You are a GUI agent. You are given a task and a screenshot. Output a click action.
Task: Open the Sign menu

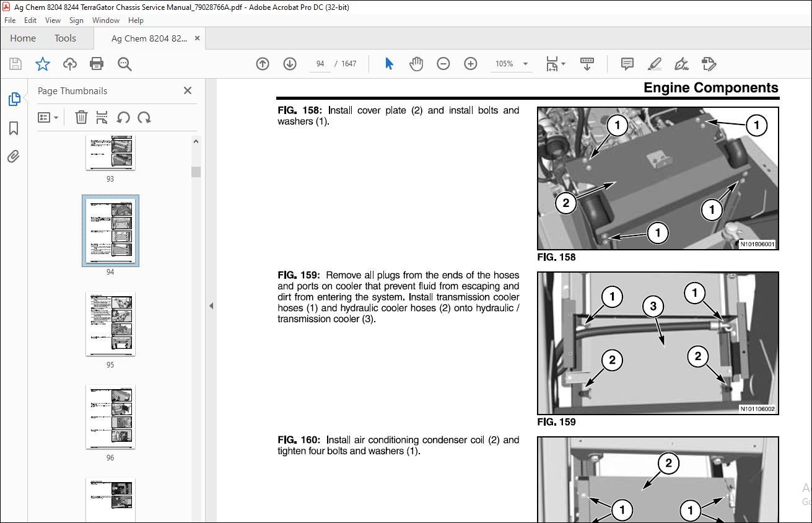click(76, 20)
